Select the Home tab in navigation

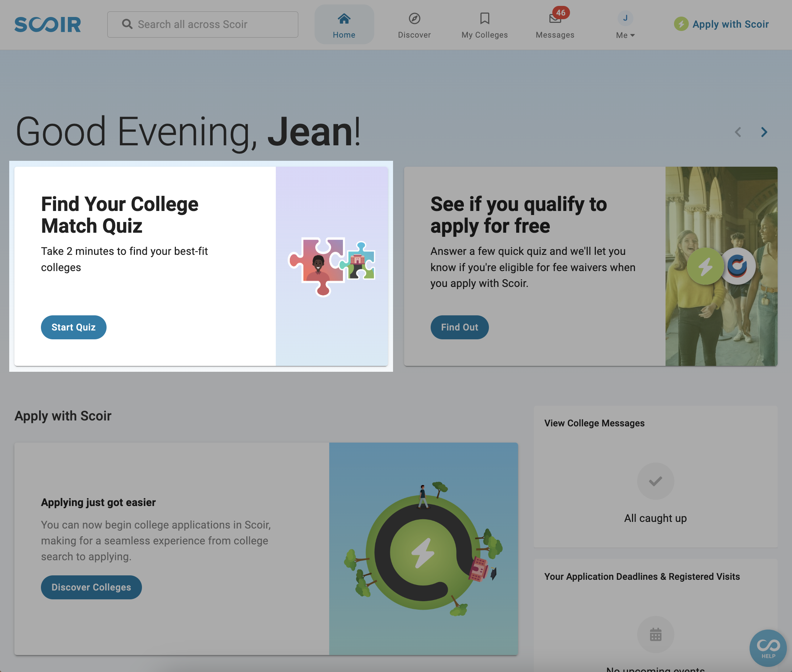click(x=344, y=25)
